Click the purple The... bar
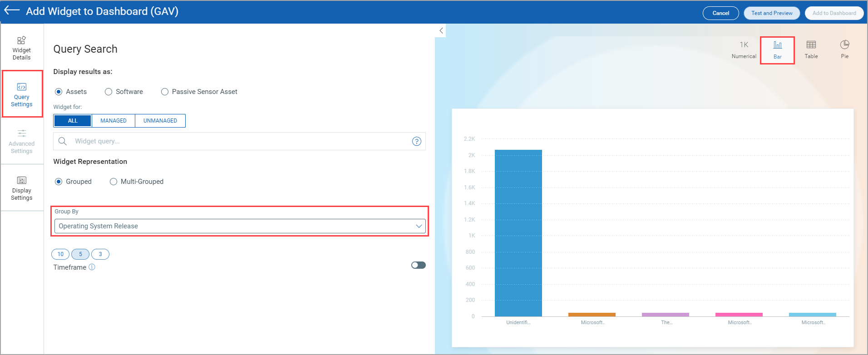The width and height of the screenshot is (868, 355). click(x=666, y=315)
